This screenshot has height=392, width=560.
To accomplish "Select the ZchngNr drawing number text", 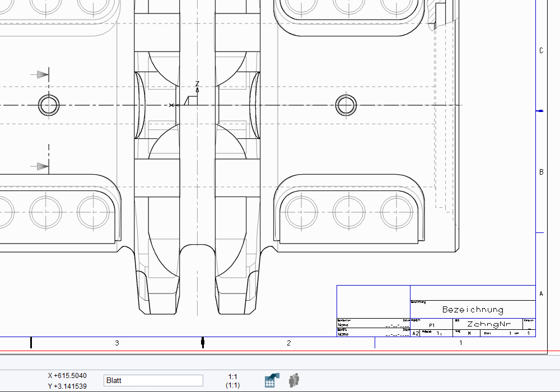I will [489, 324].
